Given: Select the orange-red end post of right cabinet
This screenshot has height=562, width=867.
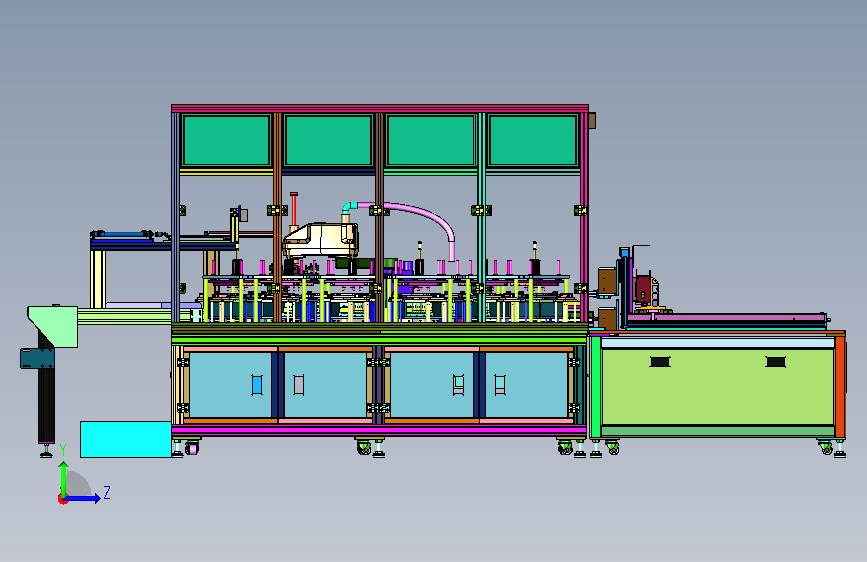Looking at the screenshot, I should 840,387.
